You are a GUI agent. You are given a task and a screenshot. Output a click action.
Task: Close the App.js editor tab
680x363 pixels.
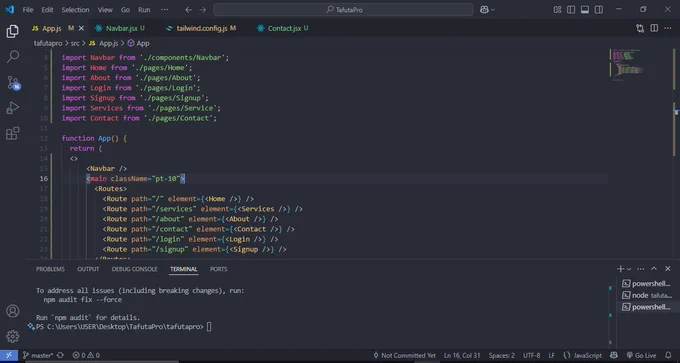[81, 28]
